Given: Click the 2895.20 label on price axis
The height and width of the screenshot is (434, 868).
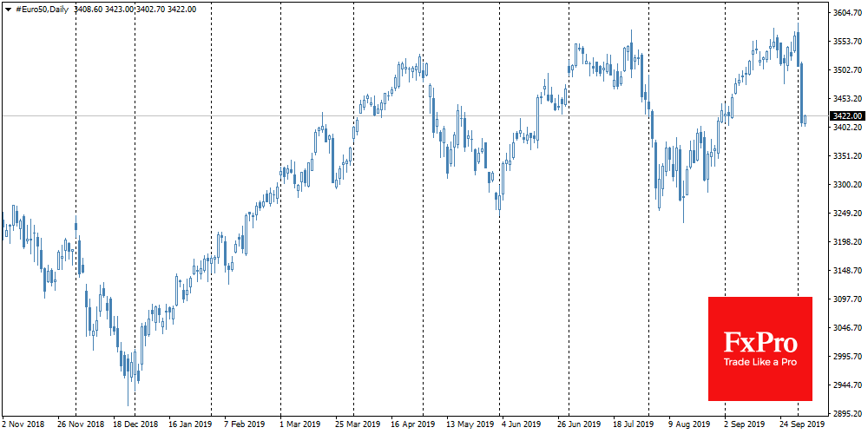Looking at the screenshot, I should click(x=846, y=414).
